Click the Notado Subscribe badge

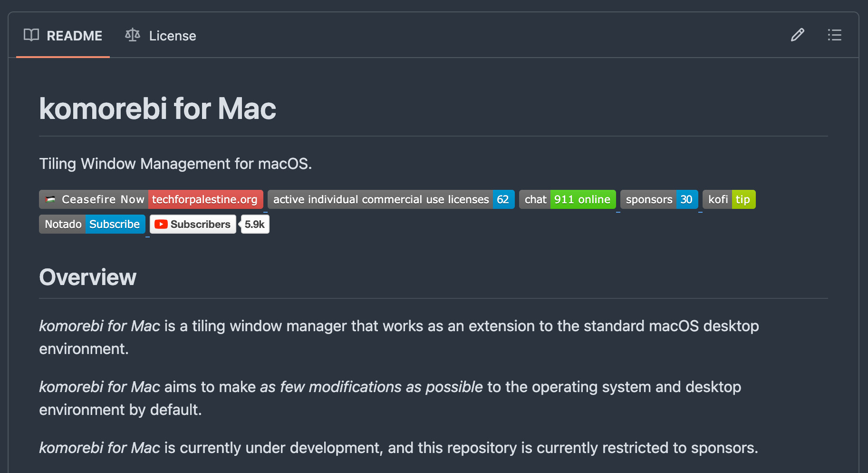tap(92, 224)
